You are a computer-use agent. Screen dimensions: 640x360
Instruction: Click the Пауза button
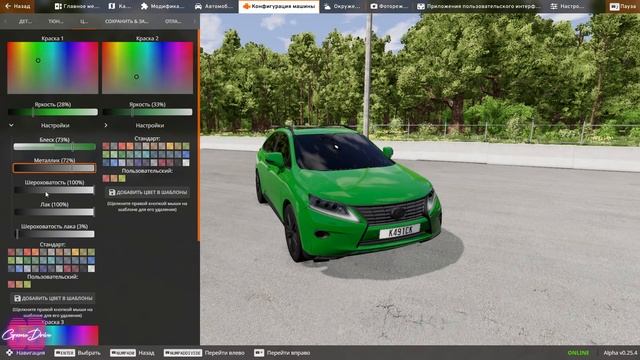click(622, 6)
